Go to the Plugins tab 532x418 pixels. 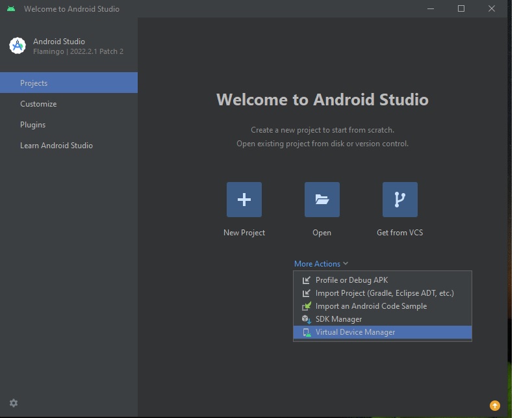coord(32,125)
